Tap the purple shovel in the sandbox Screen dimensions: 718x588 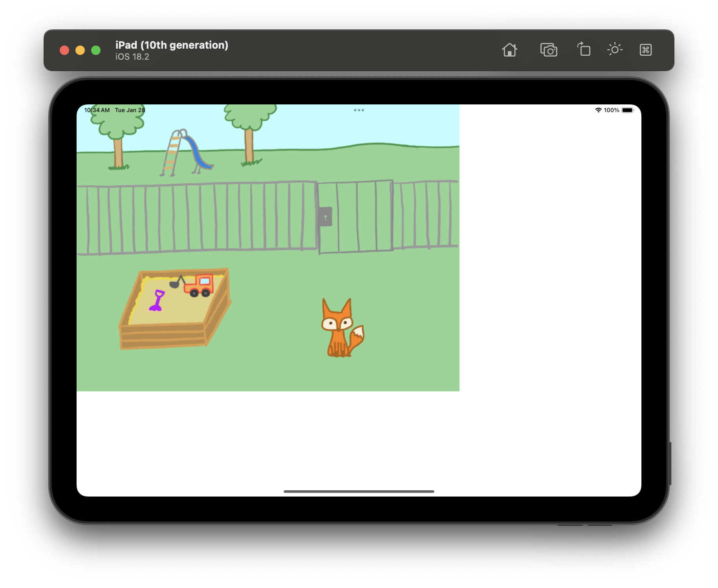point(157,301)
